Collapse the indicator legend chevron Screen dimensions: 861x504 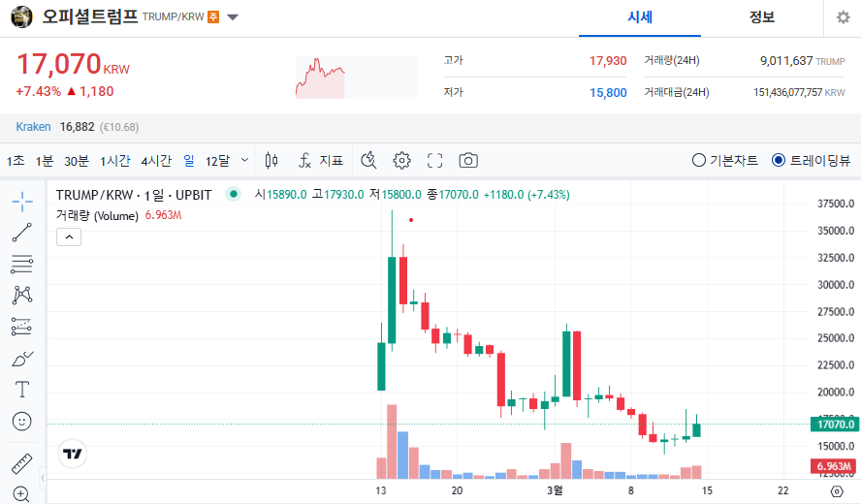click(x=69, y=237)
